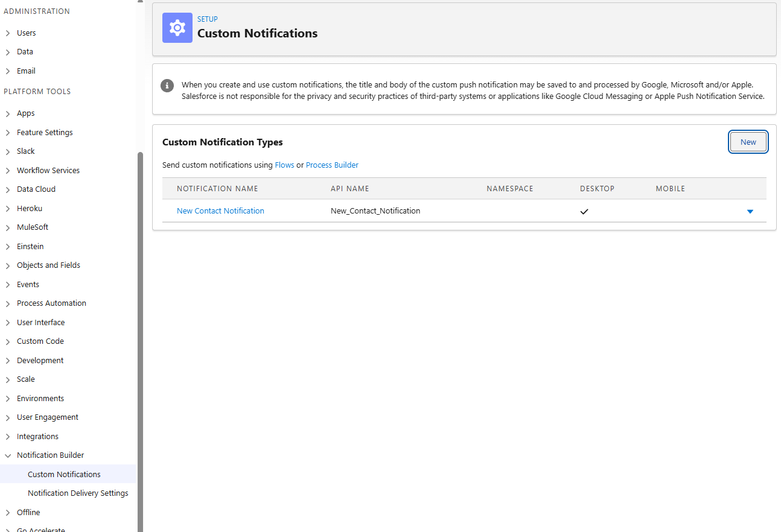Viewport: 781px width, 532px height.
Task: Collapse the Notification Builder section
Action: [x=8, y=455]
